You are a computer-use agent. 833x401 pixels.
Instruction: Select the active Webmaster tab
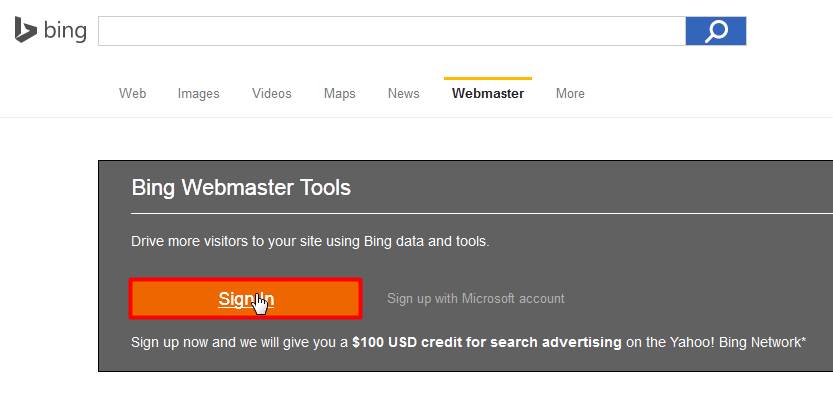pos(488,93)
